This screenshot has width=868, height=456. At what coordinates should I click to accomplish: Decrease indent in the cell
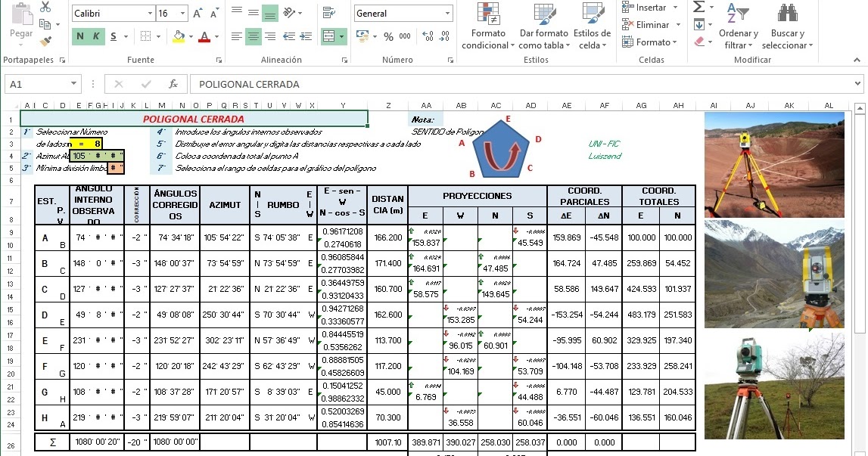pos(289,36)
